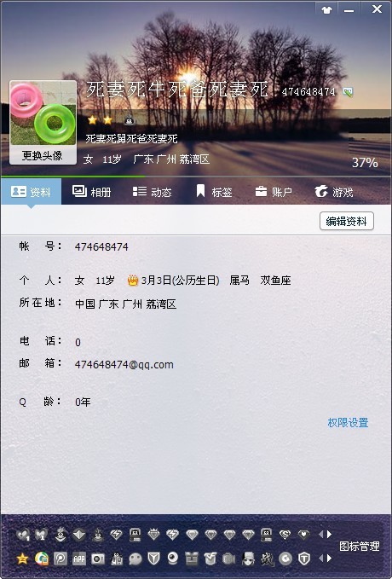The height and width of the screenshot is (579, 392).
Task: Click the 战 game icon
Action: point(267,559)
